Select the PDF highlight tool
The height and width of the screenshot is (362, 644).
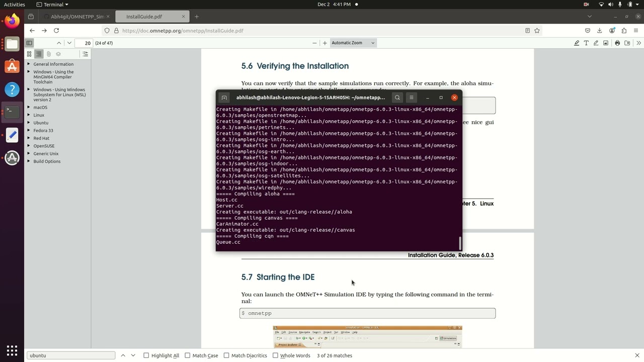pyautogui.click(x=577, y=43)
